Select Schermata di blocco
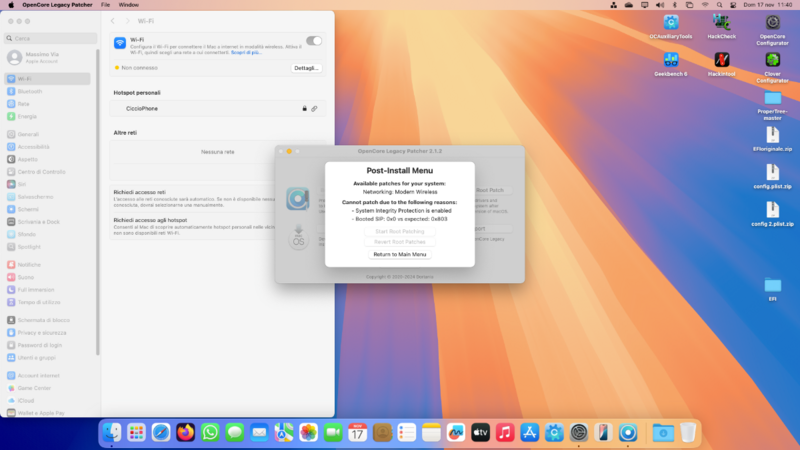The image size is (800, 450). click(47, 320)
